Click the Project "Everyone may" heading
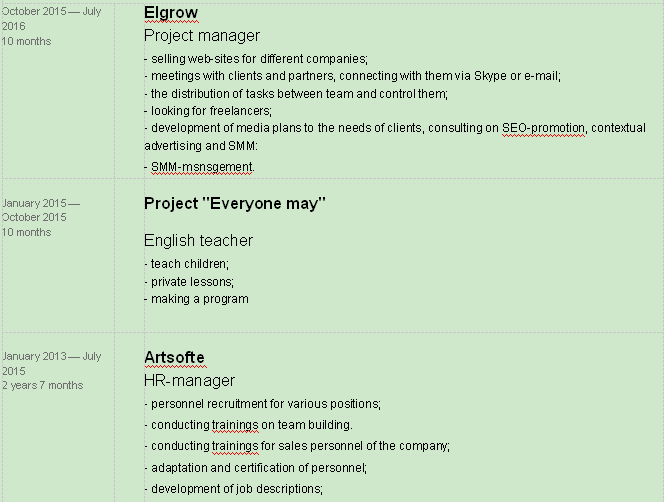The height and width of the screenshot is (502, 664). pos(235,203)
